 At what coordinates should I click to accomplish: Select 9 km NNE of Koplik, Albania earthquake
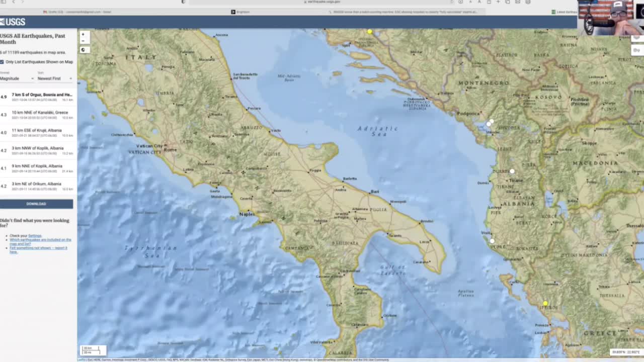coord(38,168)
